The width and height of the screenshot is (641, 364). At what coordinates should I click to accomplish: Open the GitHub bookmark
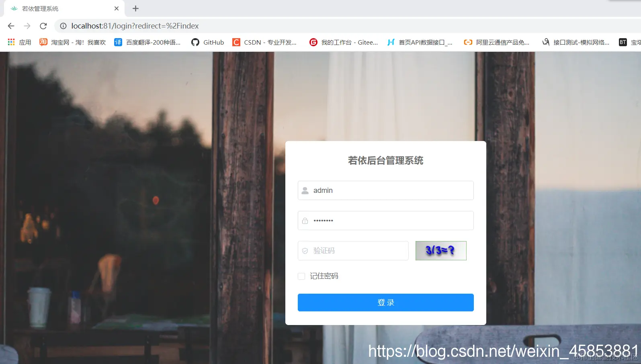pyautogui.click(x=208, y=42)
